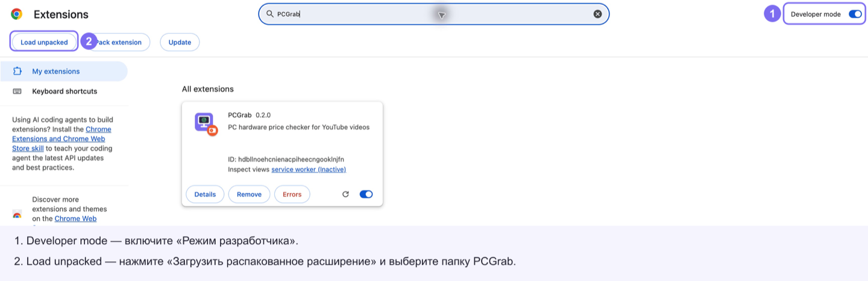Viewport: 868px width, 281px height.
Task: Click the Keyboard shortcuts keyboard icon
Action: [x=17, y=91]
